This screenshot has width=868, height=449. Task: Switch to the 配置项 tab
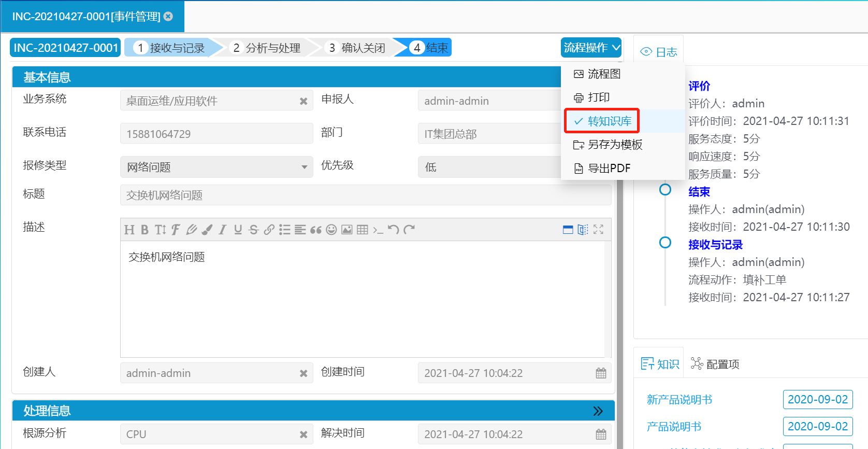(x=715, y=364)
